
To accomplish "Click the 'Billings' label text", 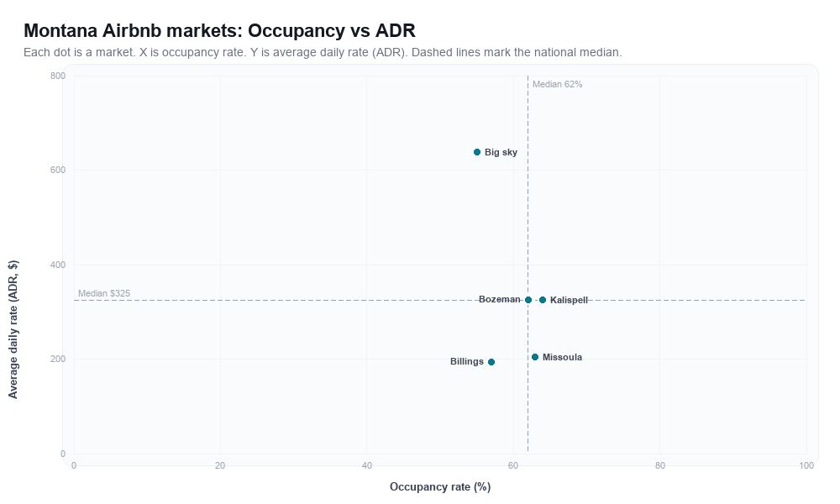I will (x=466, y=361).
